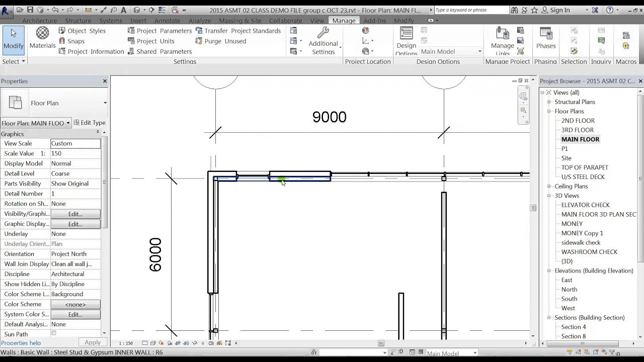The image size is (644, 362).
Task: Switch to the Add-Ins ribbon tab
Action: pyautogui.click(x=375, y=21)
